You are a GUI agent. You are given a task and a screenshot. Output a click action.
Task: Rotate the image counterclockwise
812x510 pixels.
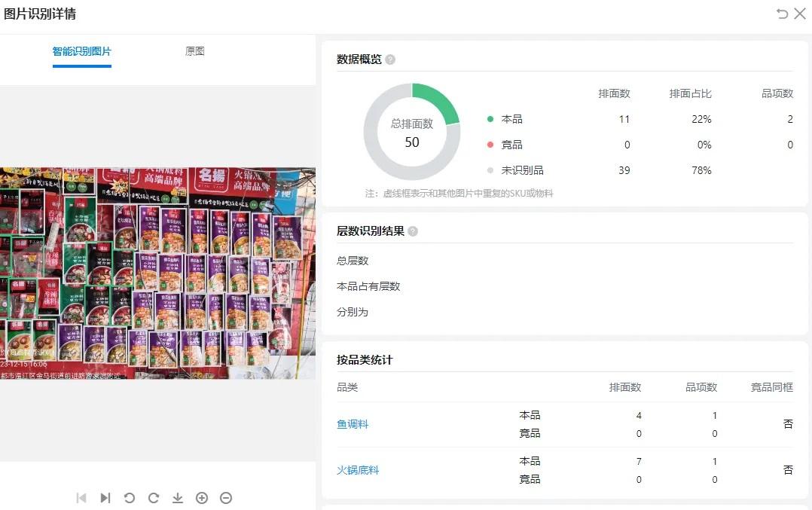[x=129, y=498]
